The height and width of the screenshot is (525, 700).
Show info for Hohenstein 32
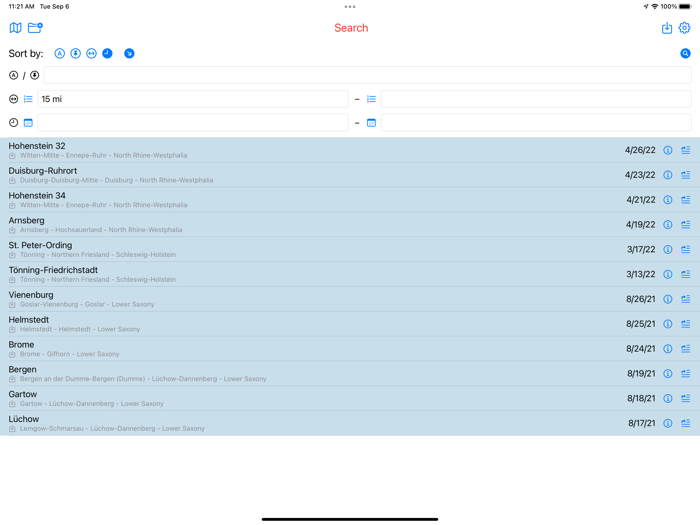click(667, 150)
